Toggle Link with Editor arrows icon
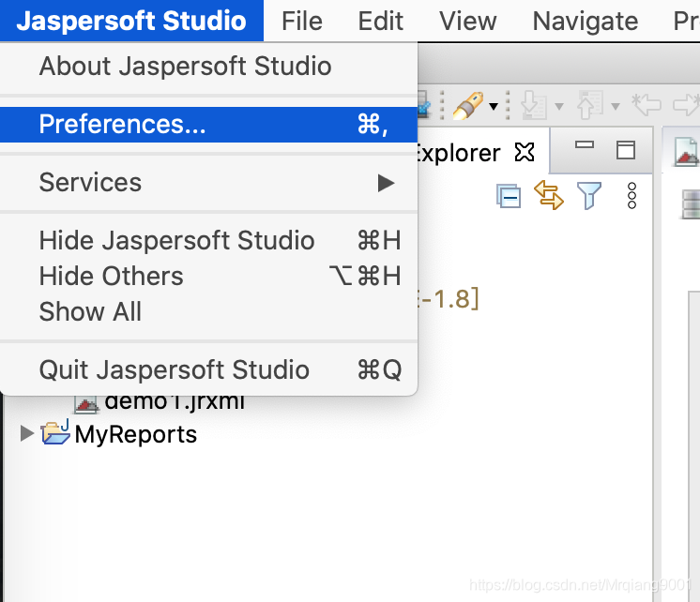Viewport: 700px width, 602px height. pos(549,195)
